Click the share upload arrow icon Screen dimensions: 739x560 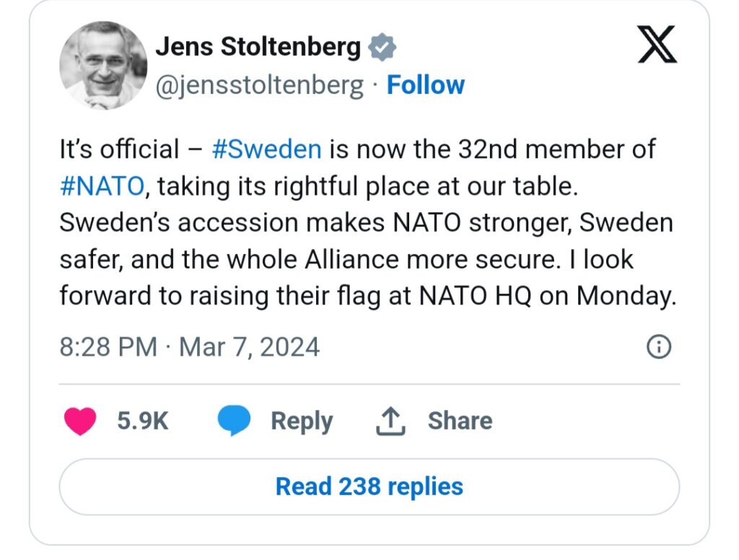point(390,421)
